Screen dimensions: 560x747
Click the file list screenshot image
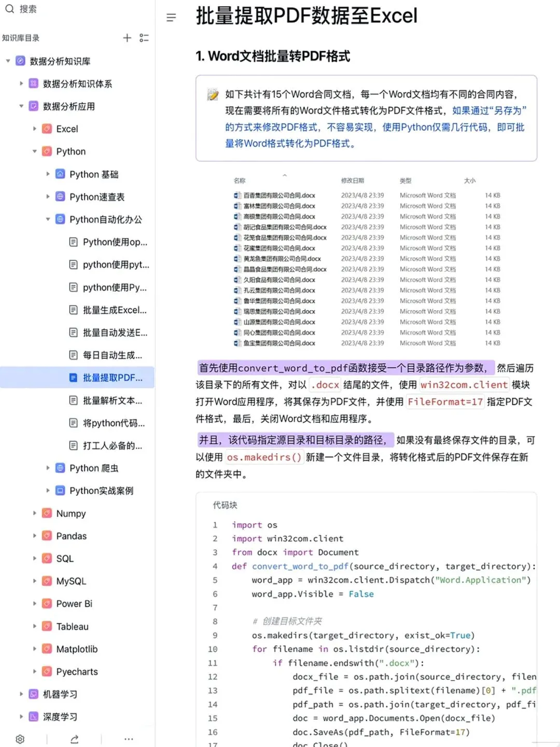[367, 261]
